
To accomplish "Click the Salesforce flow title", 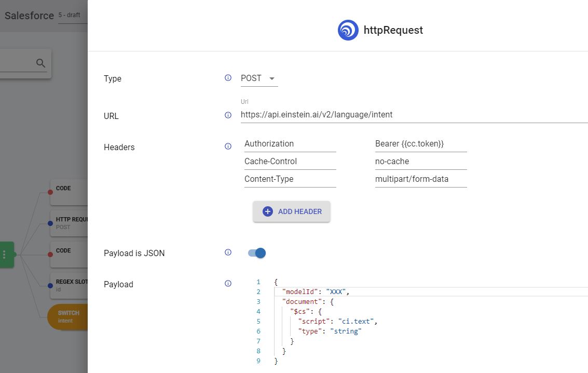I will point(29,16).
